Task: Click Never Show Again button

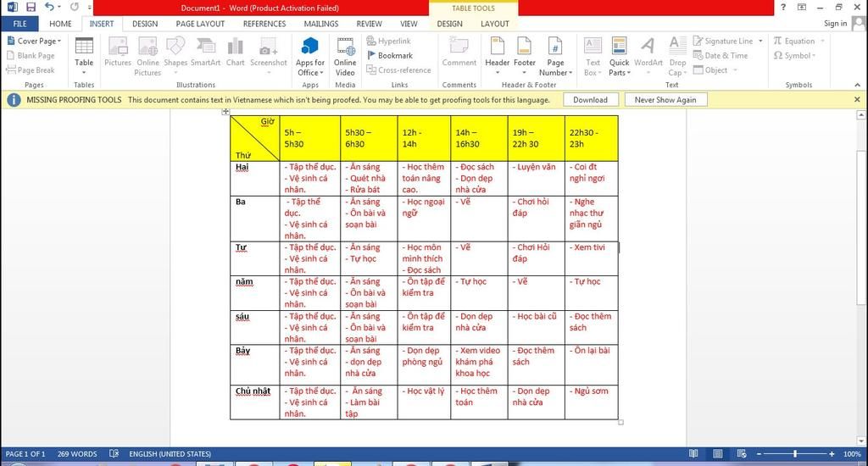Action: click(665, 100)
